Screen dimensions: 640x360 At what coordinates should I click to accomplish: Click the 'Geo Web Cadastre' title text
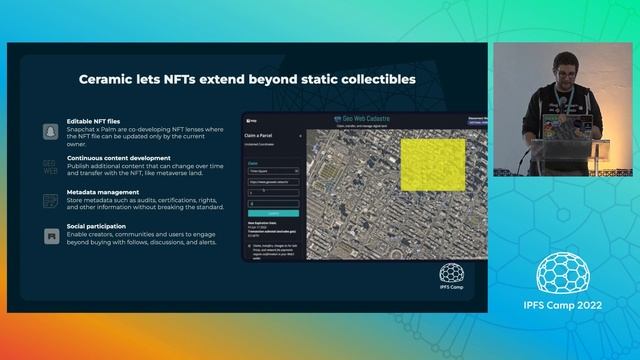(366, 119)
